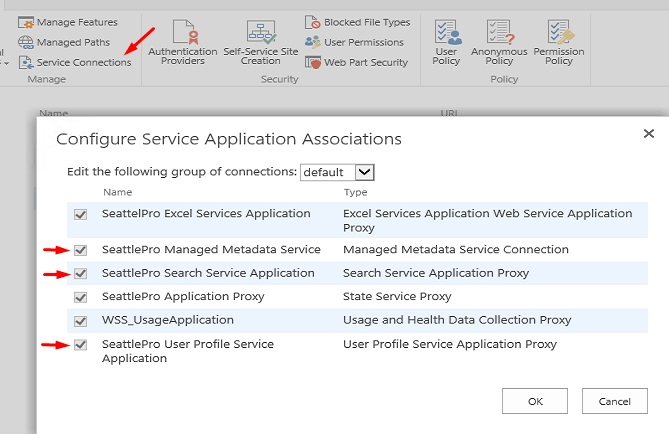Viewport: 669px width, 434px height.
Task: Click the User Permissions icon
Action: [x=312, y=42]
